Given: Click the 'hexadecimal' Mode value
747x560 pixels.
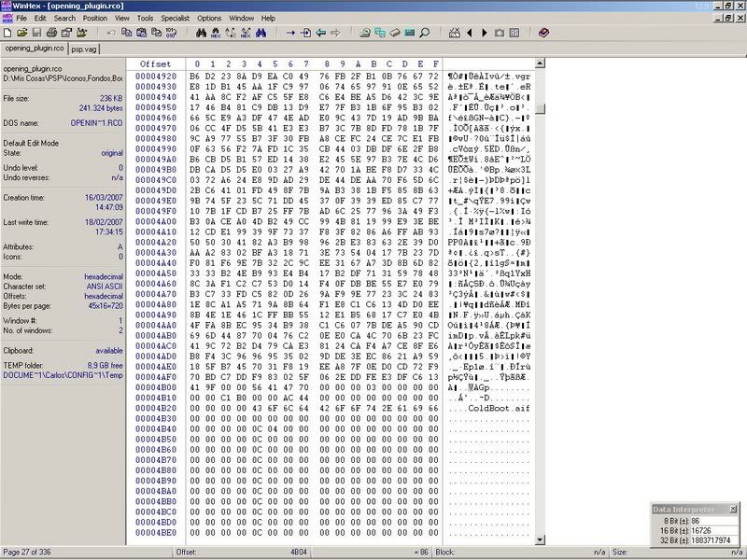Looking at the screenshot, I should click(x=104, y=276).
